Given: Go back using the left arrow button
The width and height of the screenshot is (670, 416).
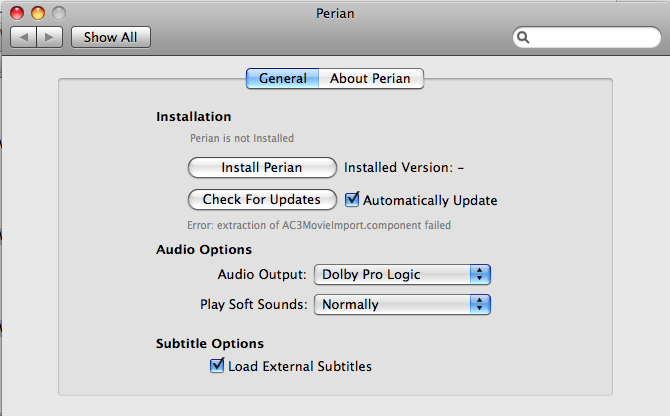Looking at the screenshot, I should click(x=24, y=37).
